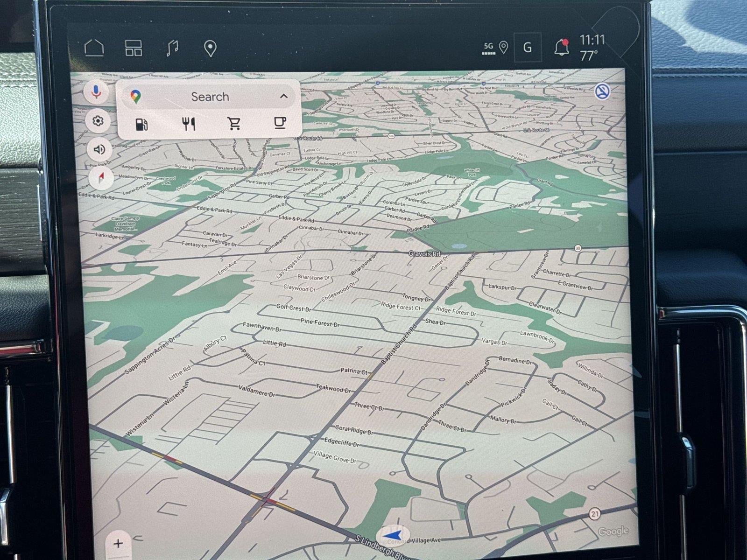Viewport: 747px width, 560px height.
Task: Zoom in with the plus button
Action: (x=118, y=543)
